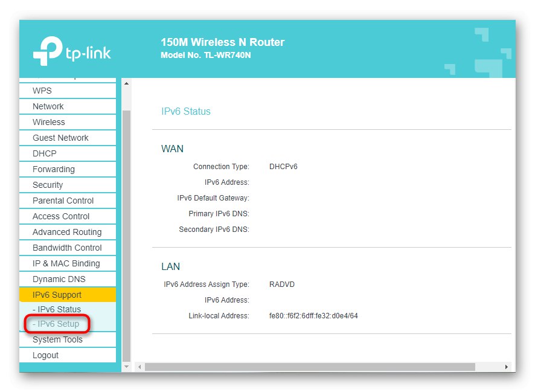
Task: Click the Secondary IPv6 DNS label
Action: coord(214,230)
